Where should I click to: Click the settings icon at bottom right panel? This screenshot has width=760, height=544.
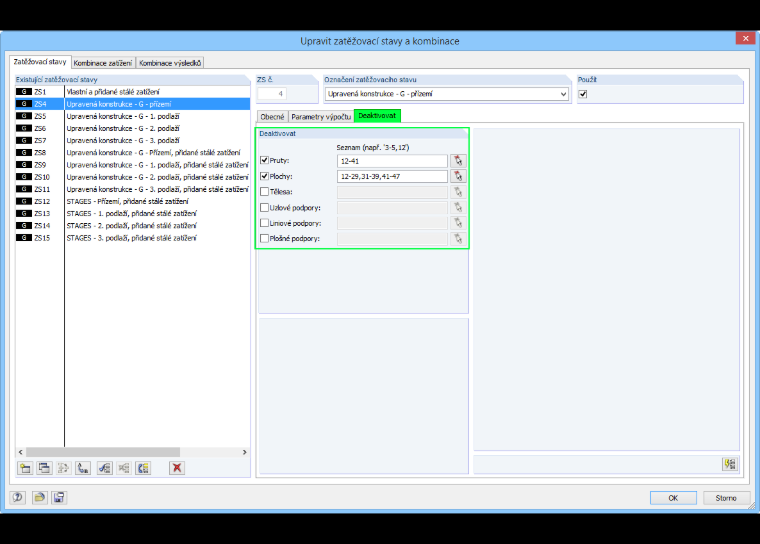point(730,464)
